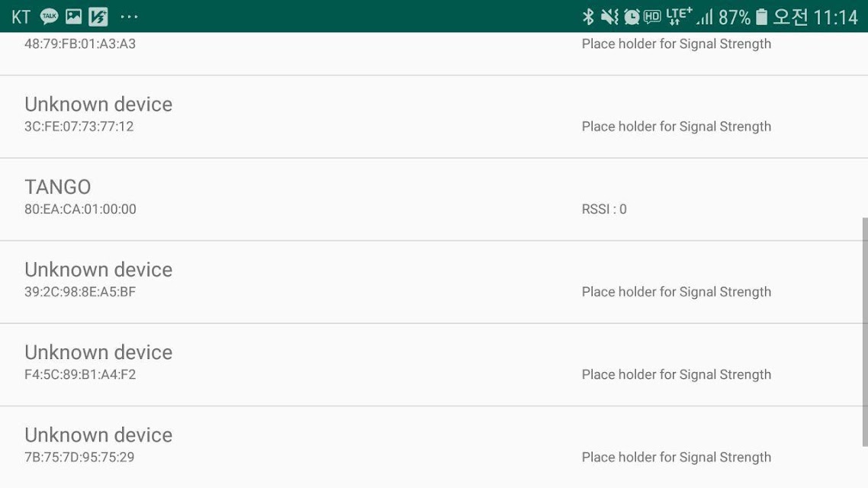Click the vertical scrollbar thumb
The image size is (868, 488).
865,332
